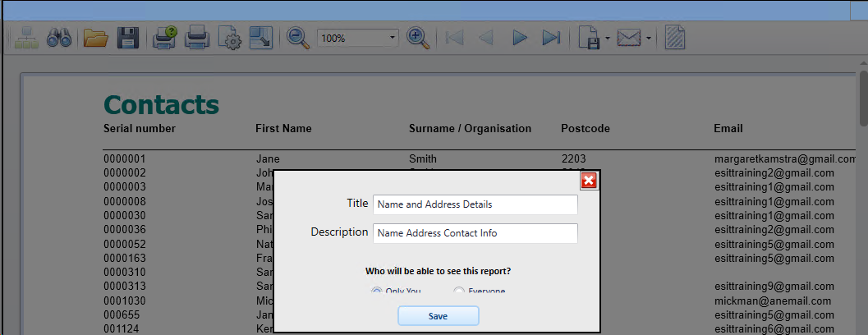Click the Who will be able to see this report? label
868x335 pixels.
[438, 271]
